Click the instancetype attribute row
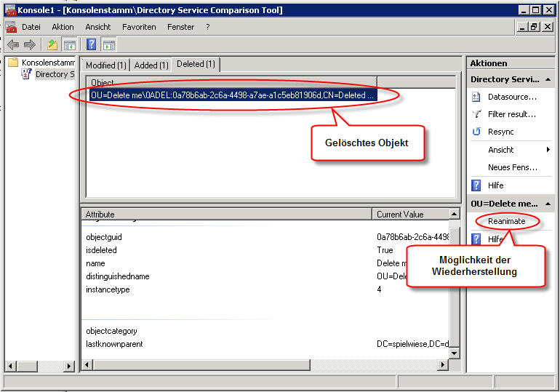The height and width of the screenshot is (392, 560). [265, 289]
